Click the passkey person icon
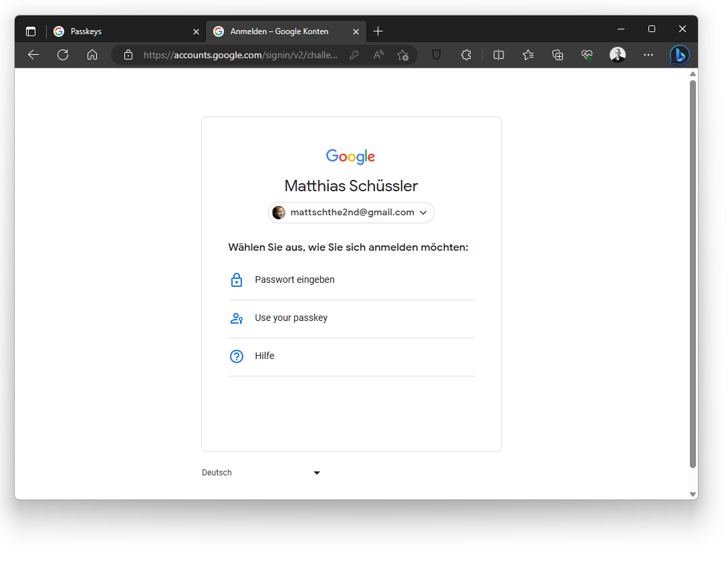 pyautogui.click(x=237, y=318)
